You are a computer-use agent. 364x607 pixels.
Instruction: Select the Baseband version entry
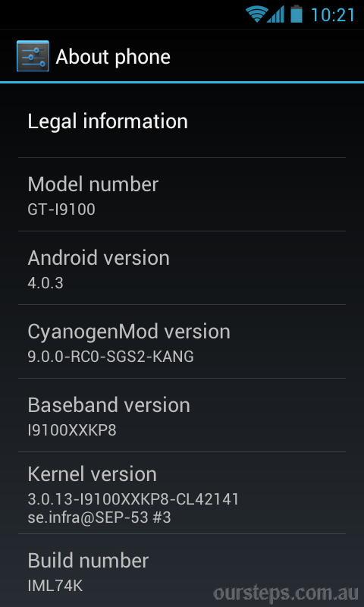click(182, 415)
